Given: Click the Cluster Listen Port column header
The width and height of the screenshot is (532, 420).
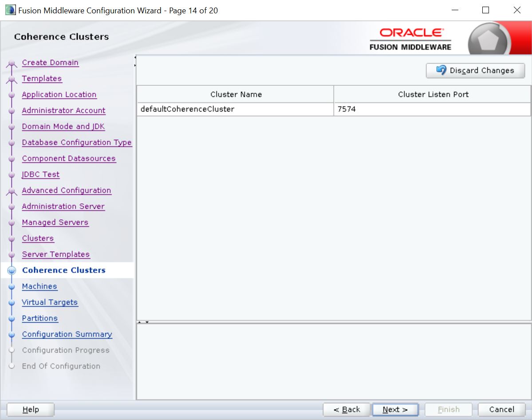Looking at the screenshot, I should coord(432,95).
